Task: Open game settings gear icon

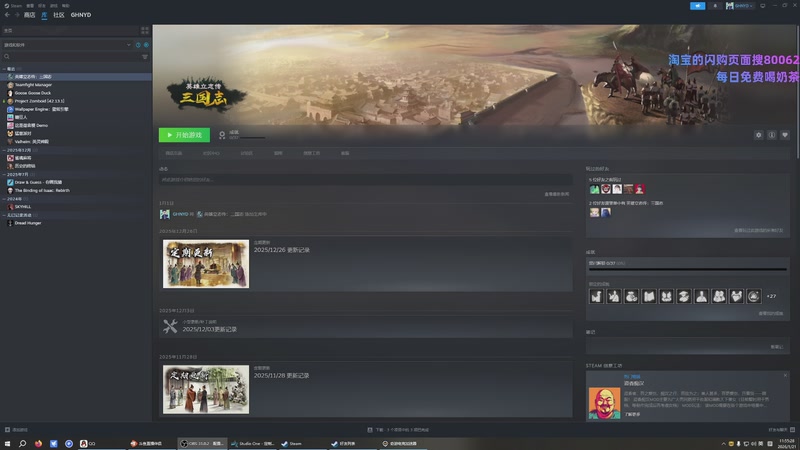Action: pyautogui.click(x=758, y=135)
